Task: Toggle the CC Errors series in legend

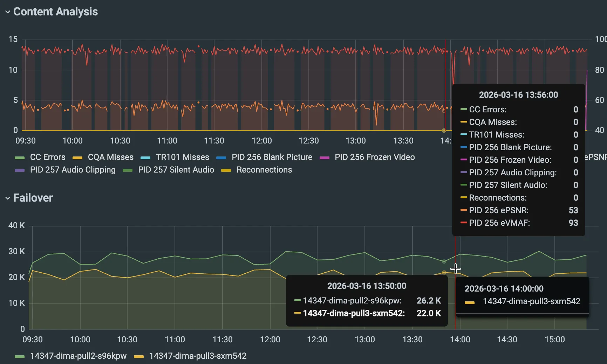Action: pos(48,157)
